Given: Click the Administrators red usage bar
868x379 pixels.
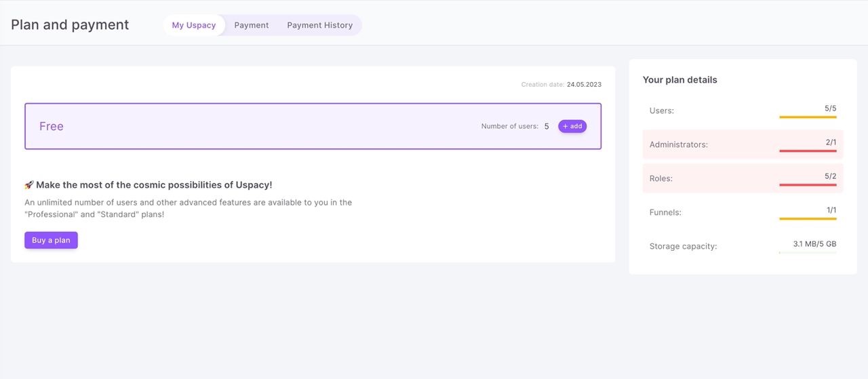Looking at the screenshot, I should pos(808,151).
